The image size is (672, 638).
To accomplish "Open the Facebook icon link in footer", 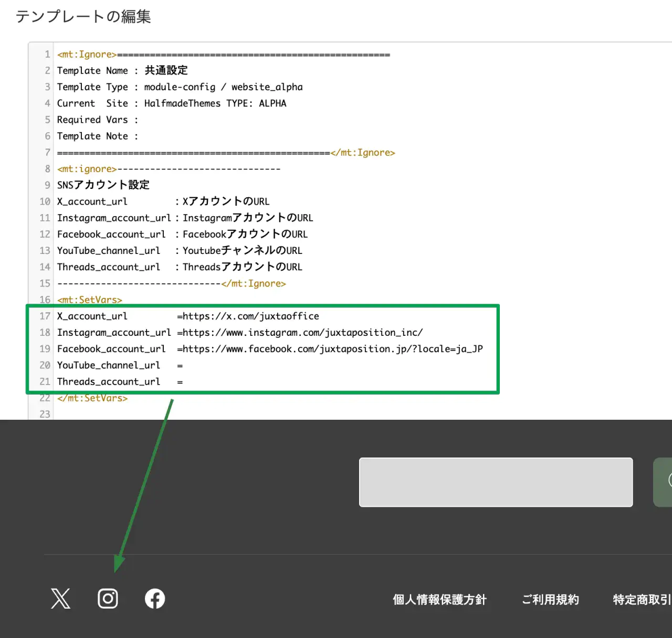I will click(155, 599).
